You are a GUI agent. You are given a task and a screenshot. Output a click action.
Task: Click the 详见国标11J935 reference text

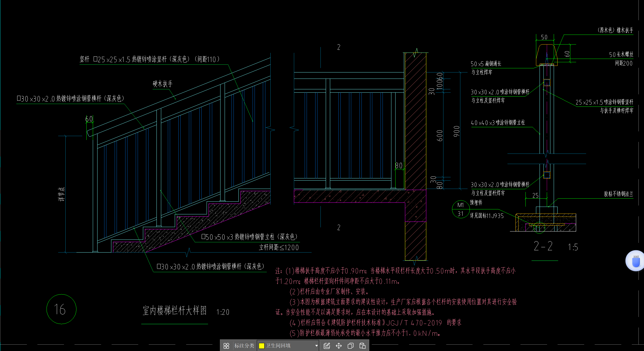point(487,216)
